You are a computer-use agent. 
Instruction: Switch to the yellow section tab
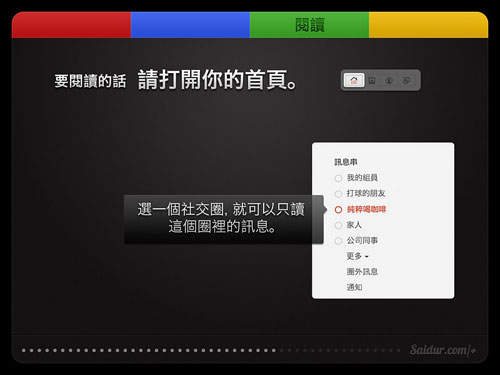pos(429,25)
